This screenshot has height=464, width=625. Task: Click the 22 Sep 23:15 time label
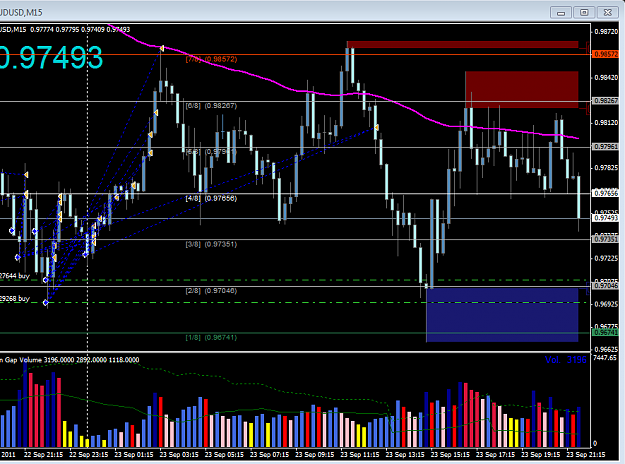[88, 454]
